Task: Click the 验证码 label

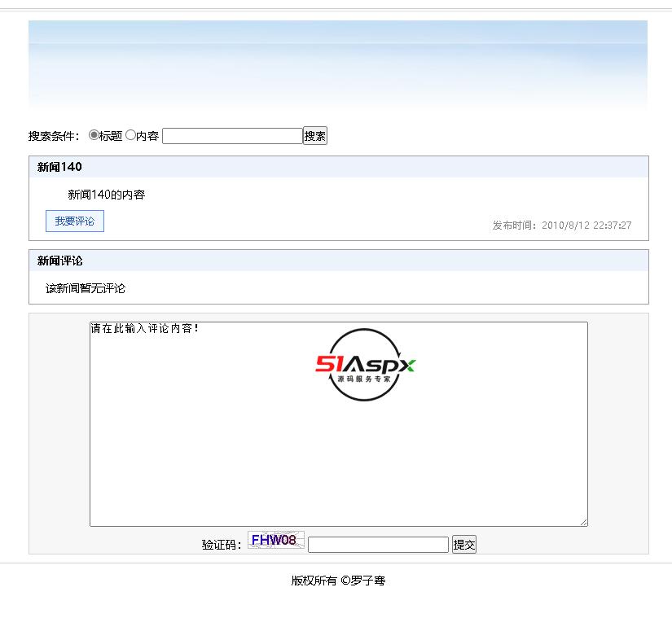Action: tap(222, 545)
